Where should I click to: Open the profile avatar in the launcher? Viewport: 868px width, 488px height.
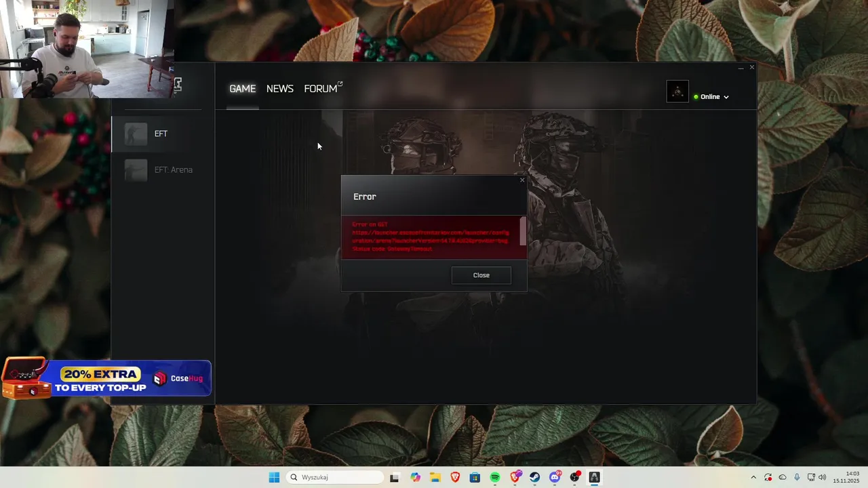[677, 91]
